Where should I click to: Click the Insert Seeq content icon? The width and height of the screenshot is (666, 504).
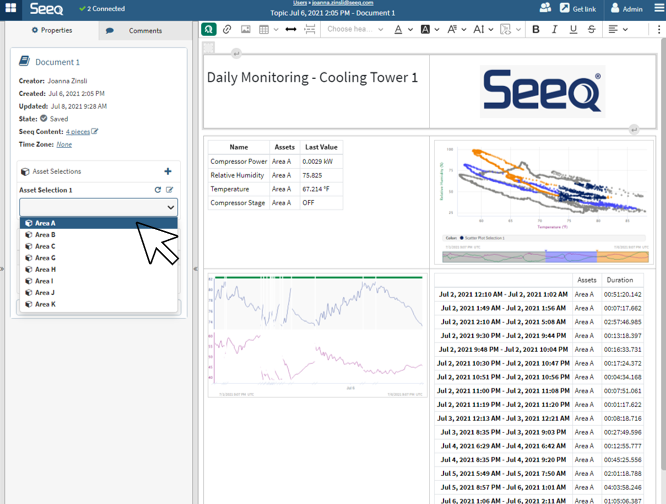209,30
